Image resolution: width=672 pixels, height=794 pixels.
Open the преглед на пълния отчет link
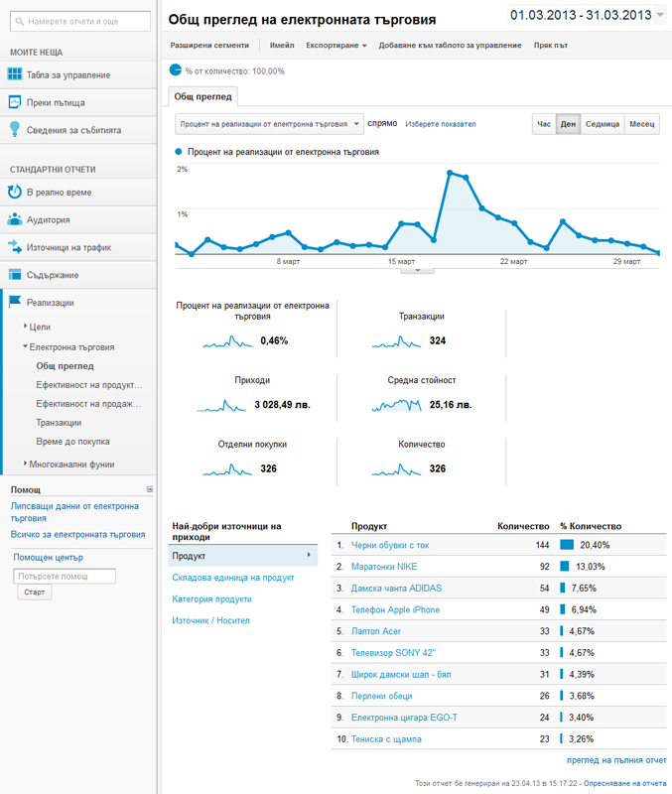[616, 760]
